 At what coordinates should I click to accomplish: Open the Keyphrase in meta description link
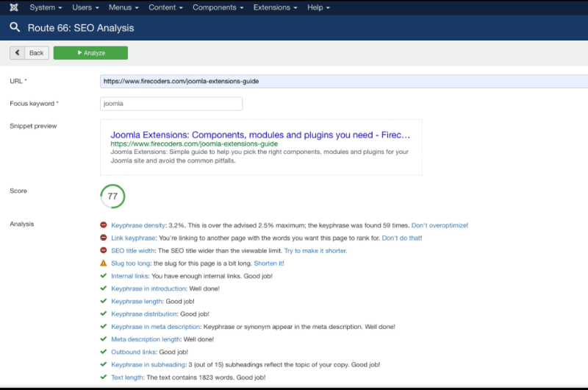pyautogui.click(x=156, y=327)
